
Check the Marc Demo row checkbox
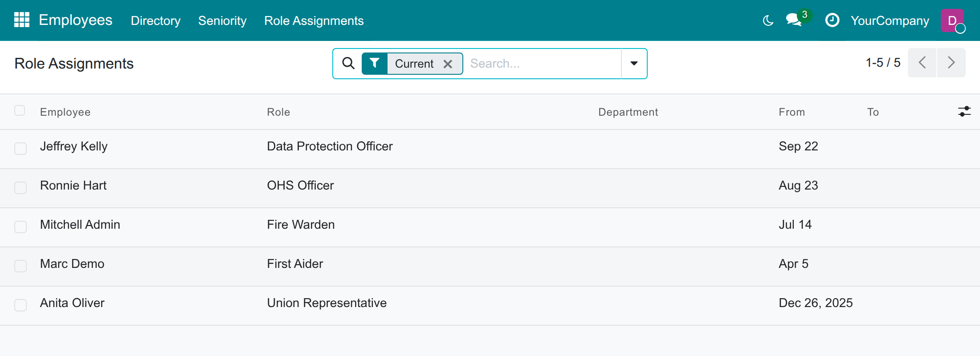pos(20,266)
